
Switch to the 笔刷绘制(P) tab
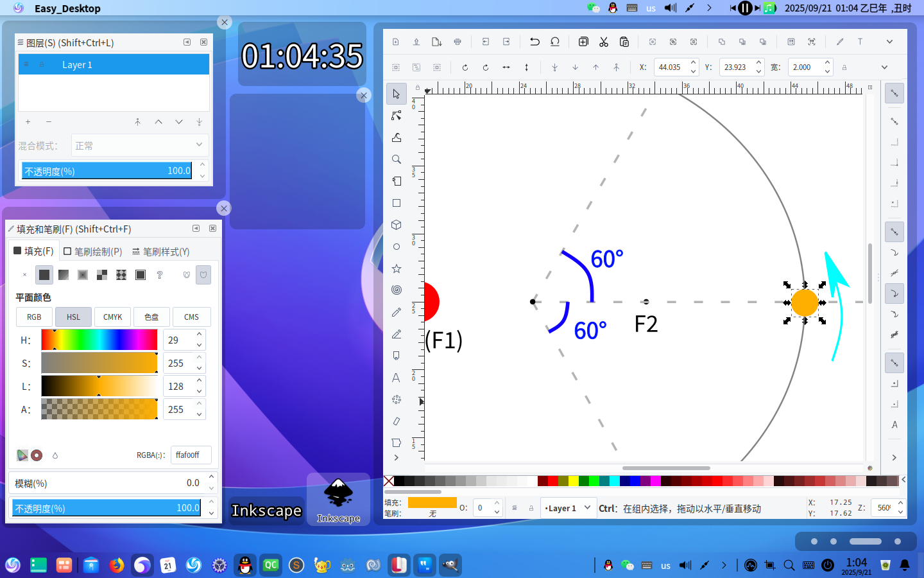93,252
